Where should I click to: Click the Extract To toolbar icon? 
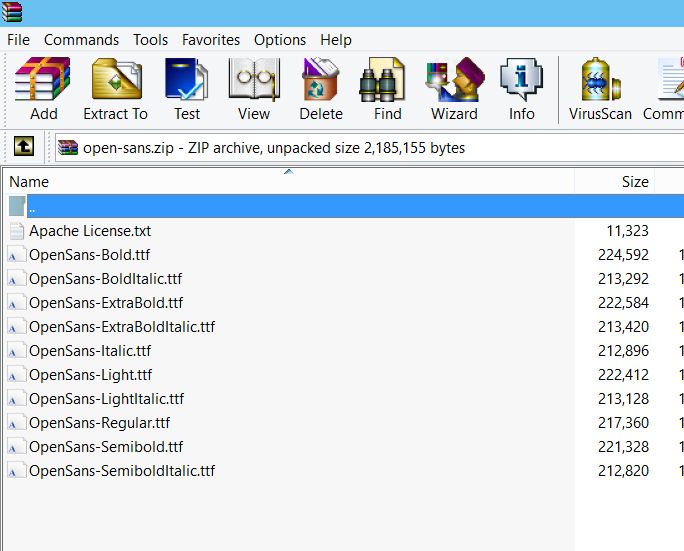116,79
